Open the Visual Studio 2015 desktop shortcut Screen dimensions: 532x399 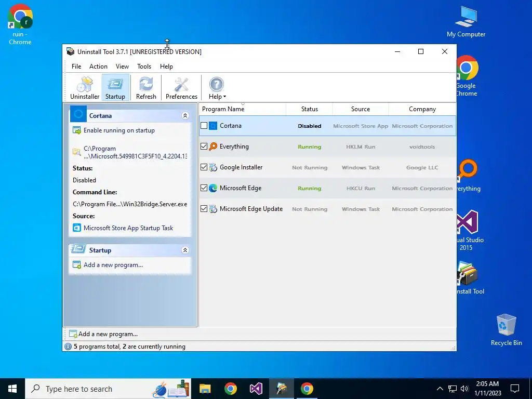pyautogui.click(x=470, y=230)
